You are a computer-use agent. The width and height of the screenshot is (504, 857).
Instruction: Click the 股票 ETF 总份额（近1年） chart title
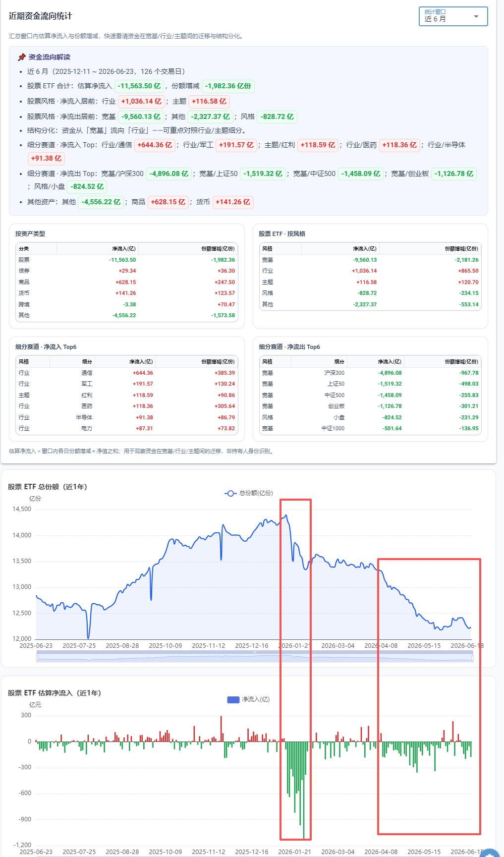(x=48, y=487)
